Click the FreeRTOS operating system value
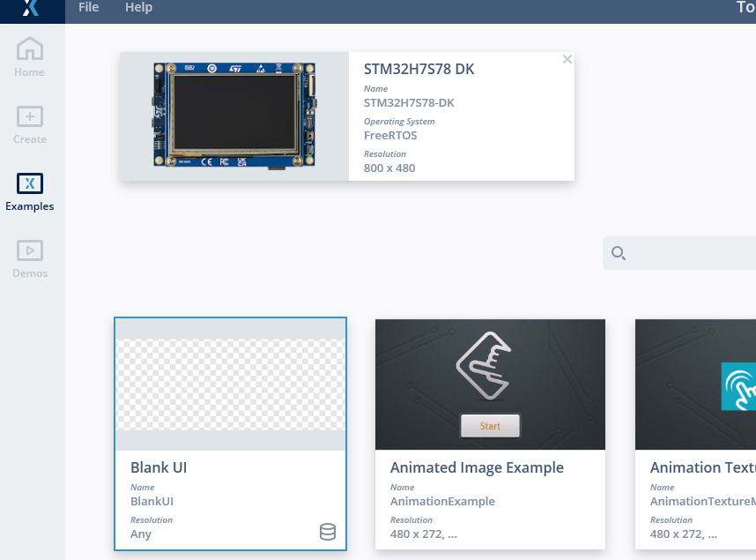This screenshot has height=560, width=756. tap(390, 135)
